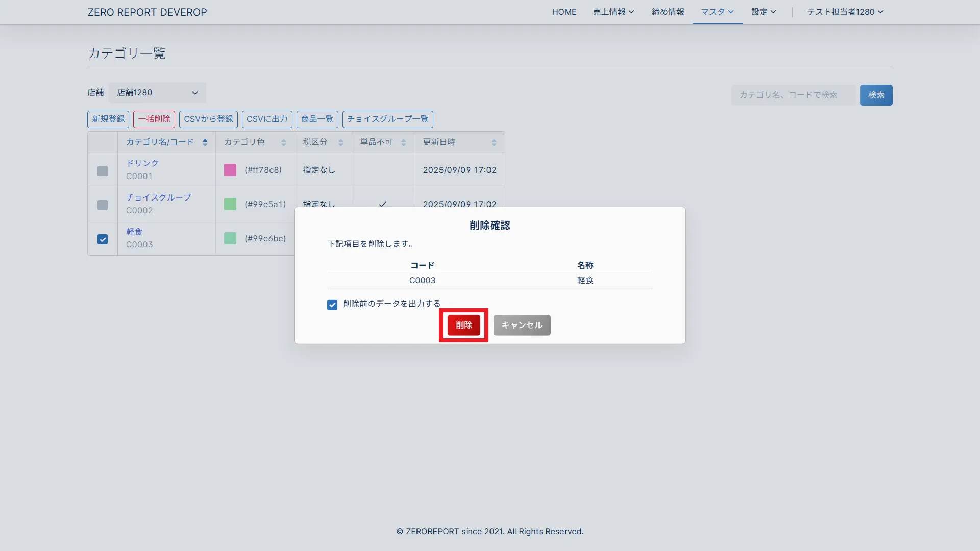Check the ドリンク row checkbox
The image size is (980, 551).
tap(103, 171)
